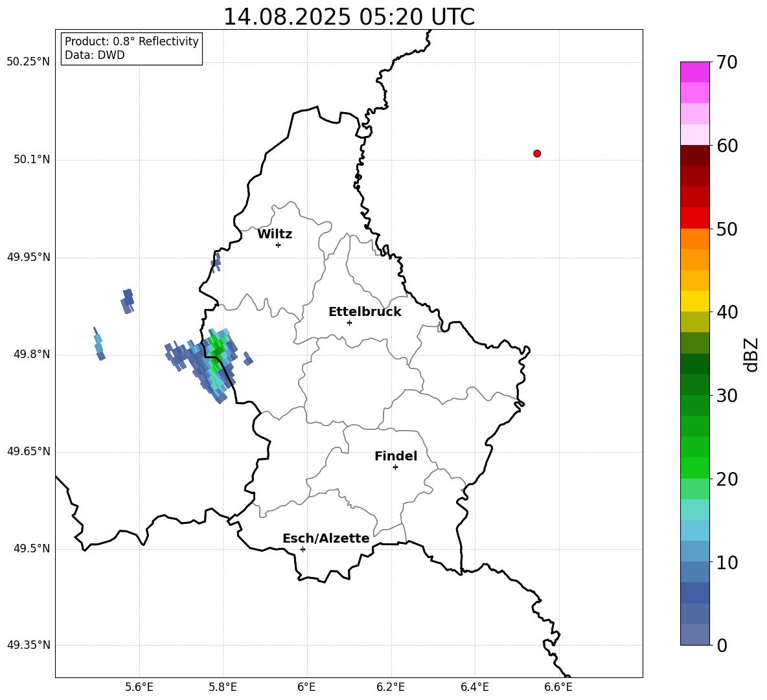Click the 60 colorbar tick label
The image size is (767, 700).
[x=727, y=146]
